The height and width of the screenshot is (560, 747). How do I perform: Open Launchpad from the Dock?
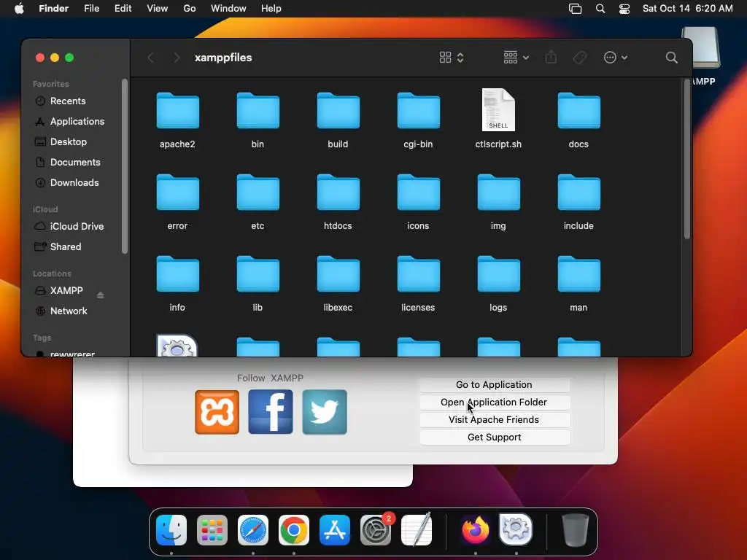coord(212,530)
